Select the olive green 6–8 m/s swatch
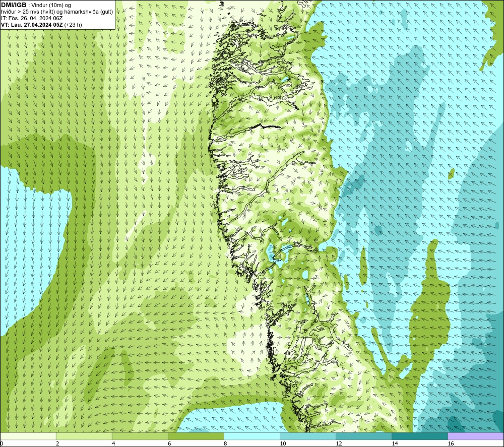The height and width of the screenshot is (447, 504). pyautogui.click(x=196, y=436)
